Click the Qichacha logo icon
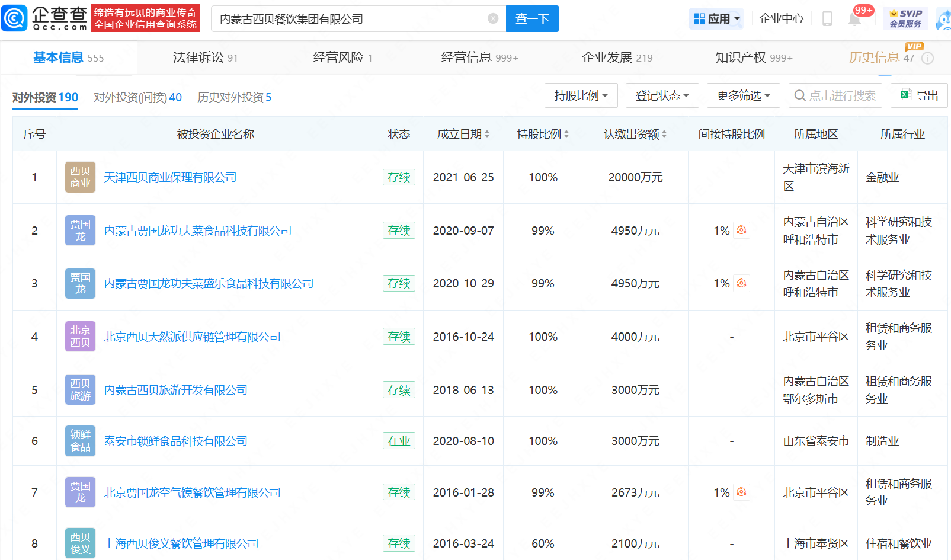951x560 pixels. pos(15,18)
